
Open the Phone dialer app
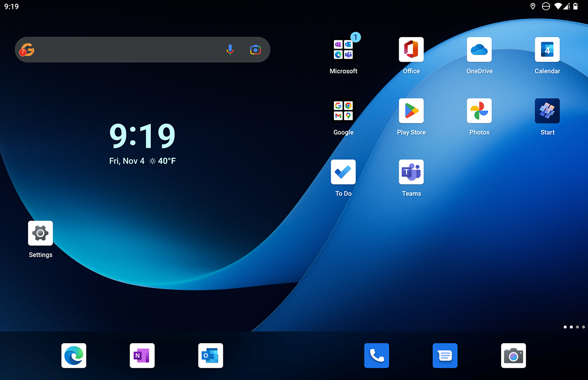(x=377, y=356)
